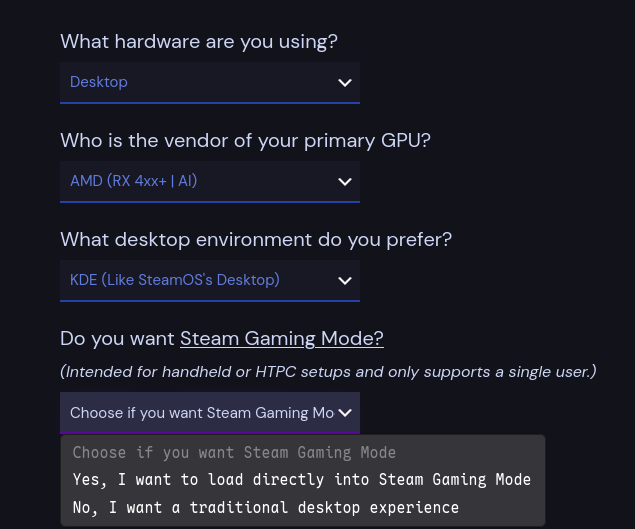Viewport: 635px width, 529px height.
Task: Click the 'What desktop environment do you prefer?' label
Action: [256, 239]
